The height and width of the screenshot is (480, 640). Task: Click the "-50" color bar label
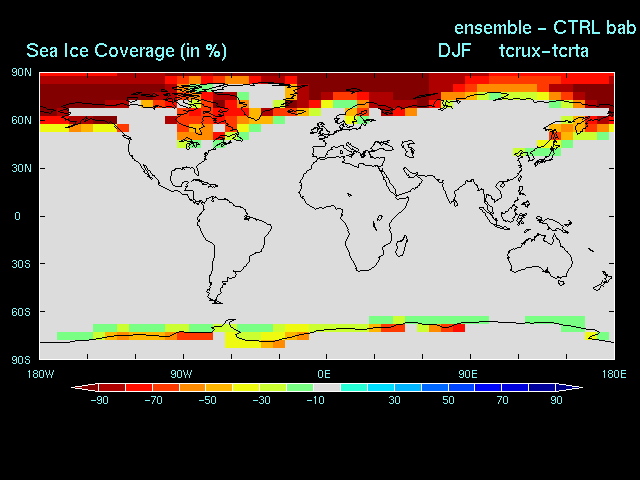(207, 400)
